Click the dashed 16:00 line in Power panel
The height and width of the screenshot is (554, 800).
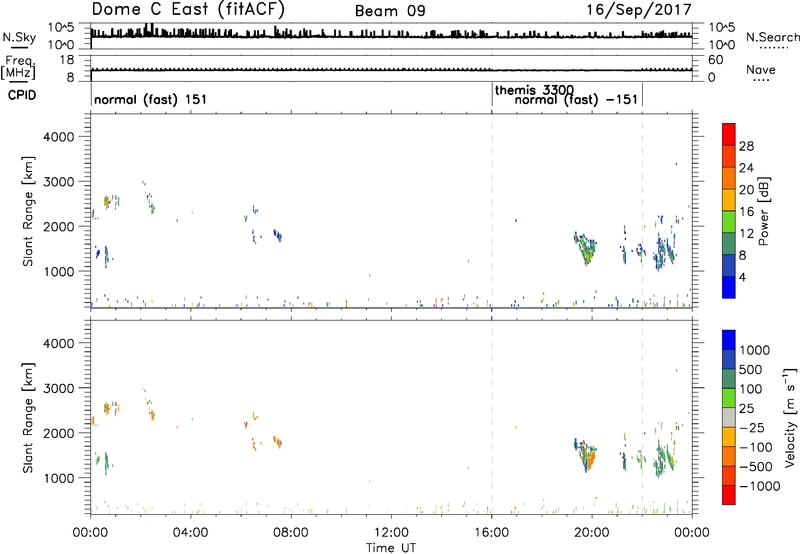(492, 210)
